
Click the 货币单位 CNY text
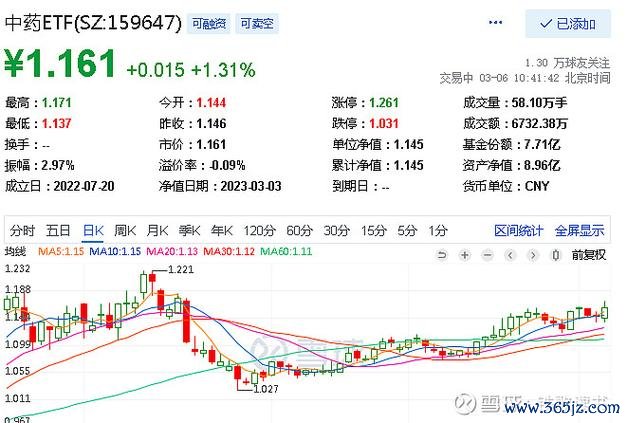506,186
